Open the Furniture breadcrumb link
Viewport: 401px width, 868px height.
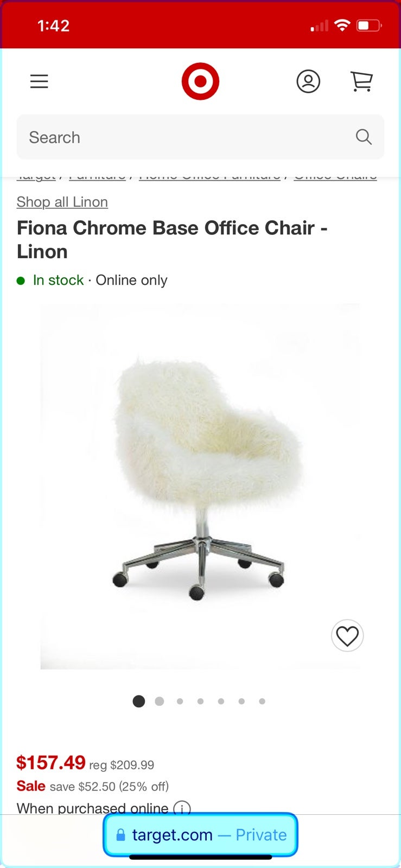coord(97,177)
